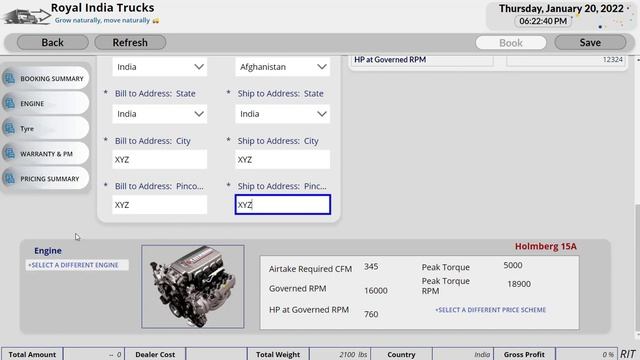Open the WARRANTY & PM section
Viewport: 640px width, 360px height.
[x=45, y=153]
